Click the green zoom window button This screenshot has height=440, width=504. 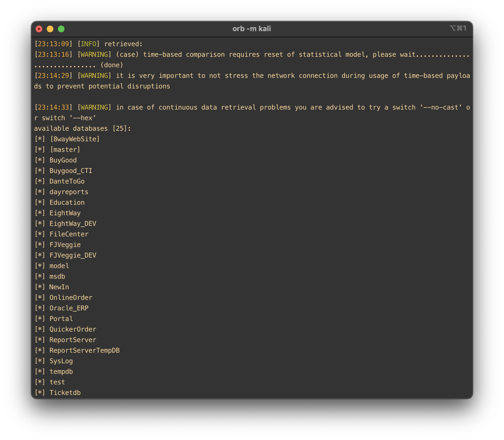tap(61, 29)
